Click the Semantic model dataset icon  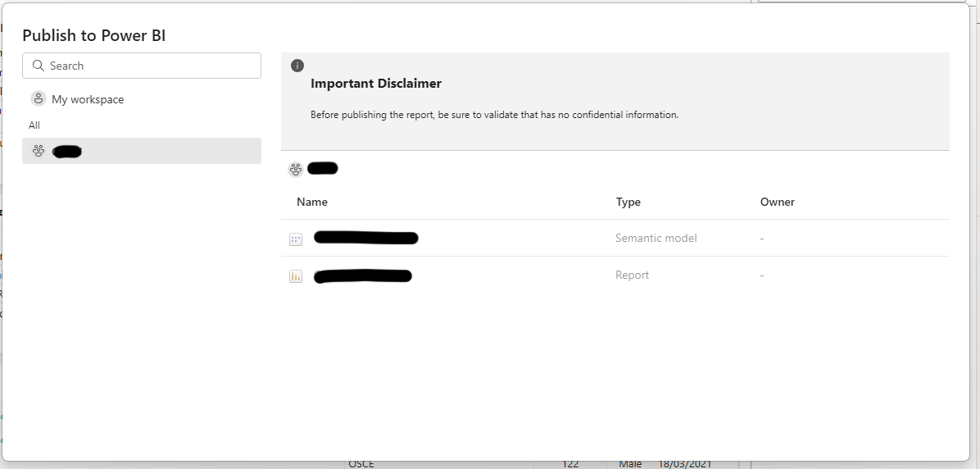(x=296, y=239)
